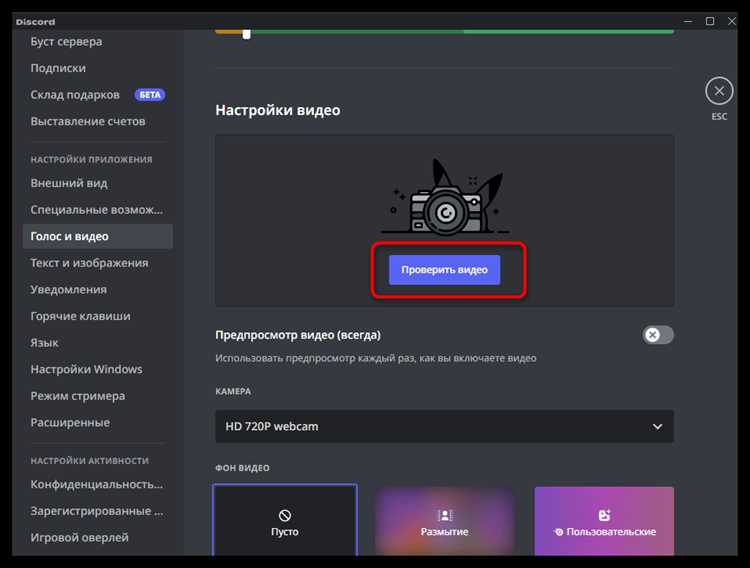Click the НАСТРОЙКИ АКТИВНОСТИ header
750x568 pixels.
click(89, 461)
